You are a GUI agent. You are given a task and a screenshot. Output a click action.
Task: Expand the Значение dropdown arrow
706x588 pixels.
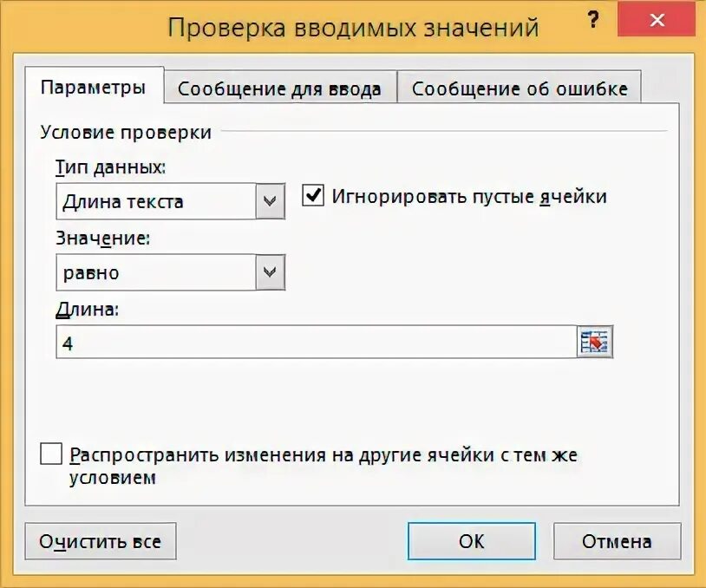point(270,272)
